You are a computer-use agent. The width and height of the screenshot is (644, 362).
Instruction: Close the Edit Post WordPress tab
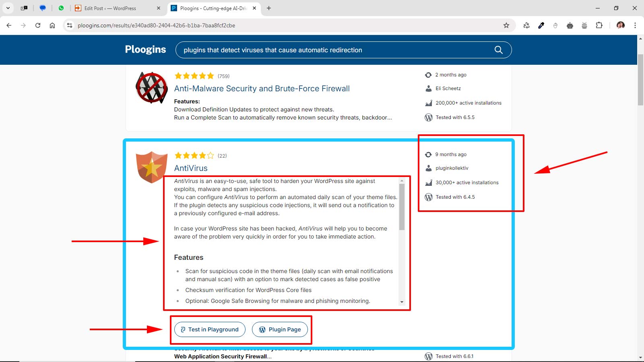coord(158,8)
